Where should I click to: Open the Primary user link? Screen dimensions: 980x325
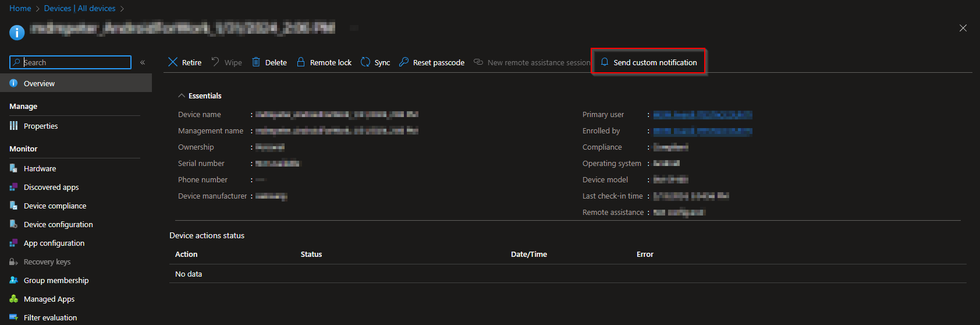[x=702, y=115]
